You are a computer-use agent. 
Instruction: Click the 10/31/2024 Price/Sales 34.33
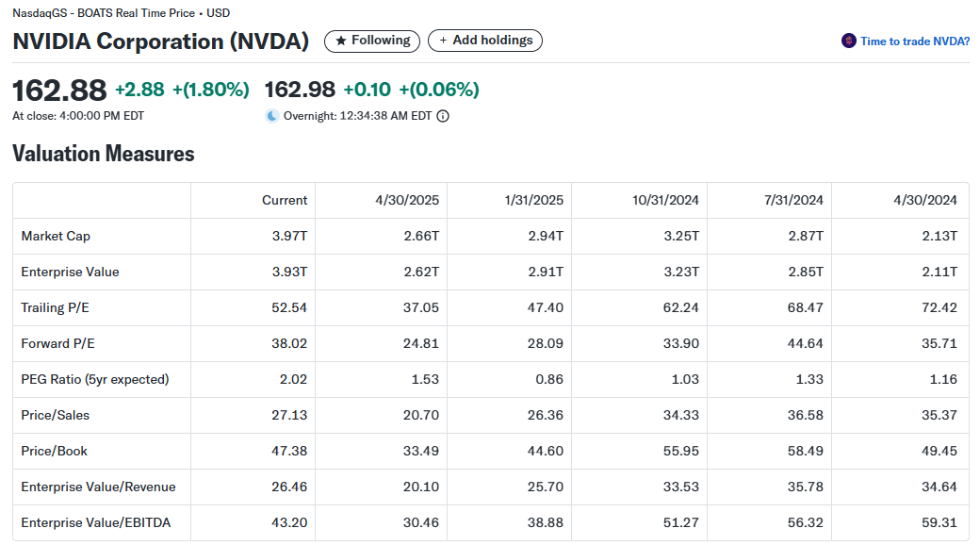(x=681, y=415)
